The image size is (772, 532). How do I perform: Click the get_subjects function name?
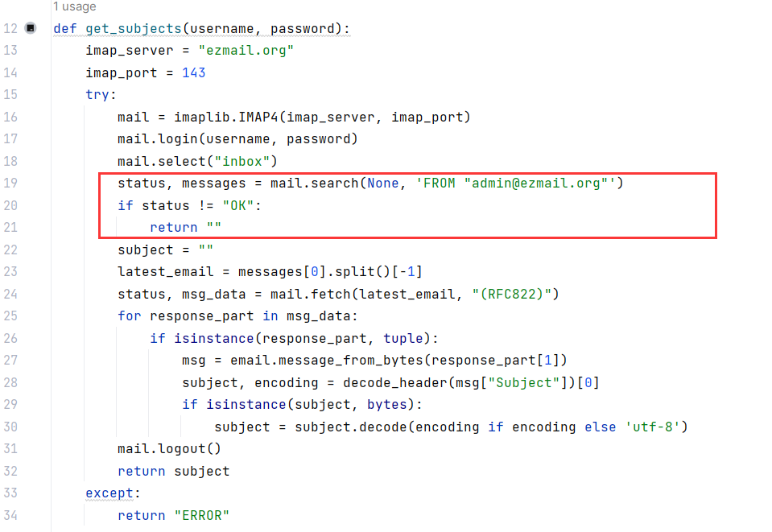click(134, 29)
